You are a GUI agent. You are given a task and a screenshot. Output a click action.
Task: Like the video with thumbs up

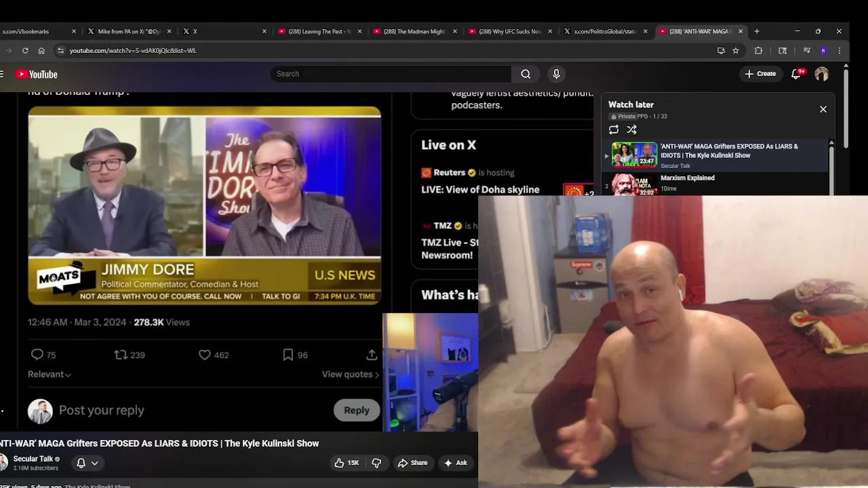(x=346, y=463)
